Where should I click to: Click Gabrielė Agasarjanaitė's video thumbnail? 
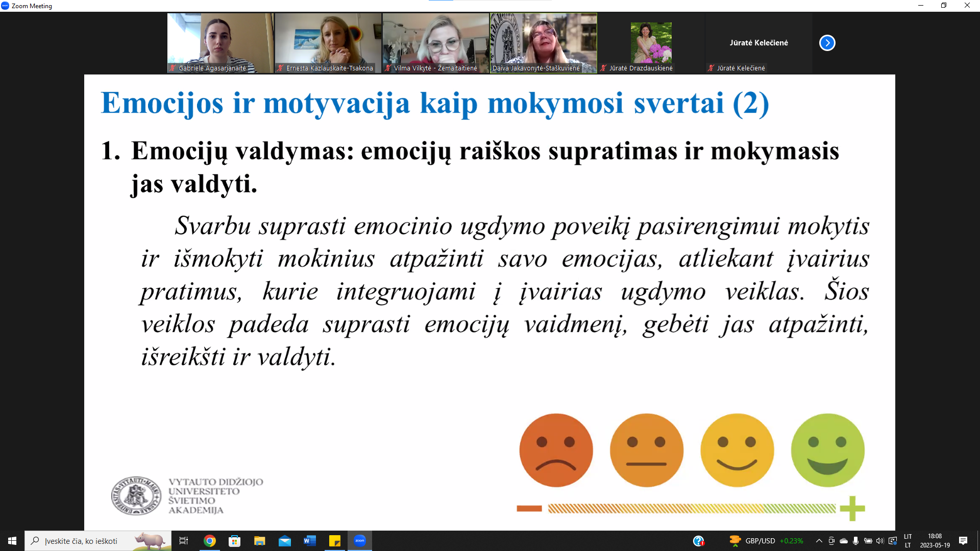[x=220, y=43]
